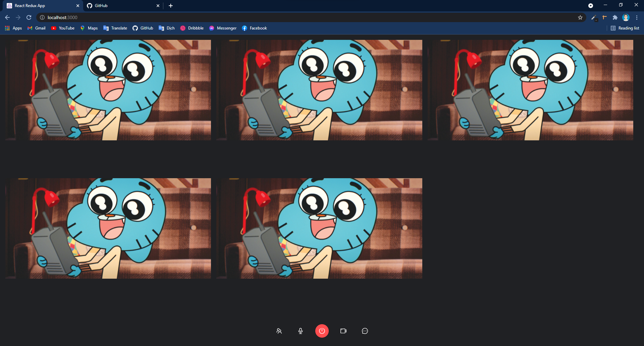Open Messenger from the bookmarks bar
This screenshot has height=346, width=644.
pyautogui.click(x=222, y=28)
